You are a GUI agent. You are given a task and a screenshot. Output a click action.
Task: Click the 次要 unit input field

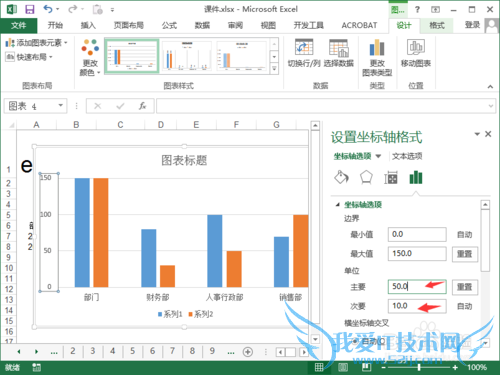pyautogui.click(x=417, y=306)
